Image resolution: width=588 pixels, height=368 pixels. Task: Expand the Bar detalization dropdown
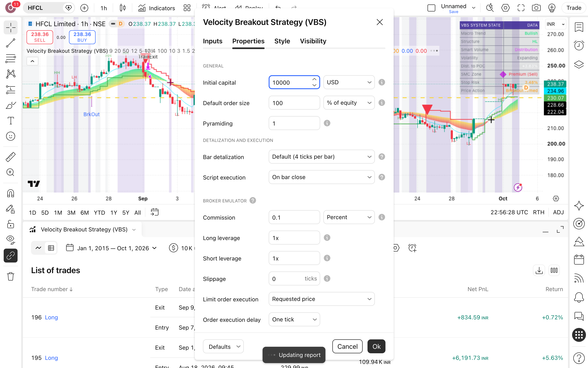[321, 157]
